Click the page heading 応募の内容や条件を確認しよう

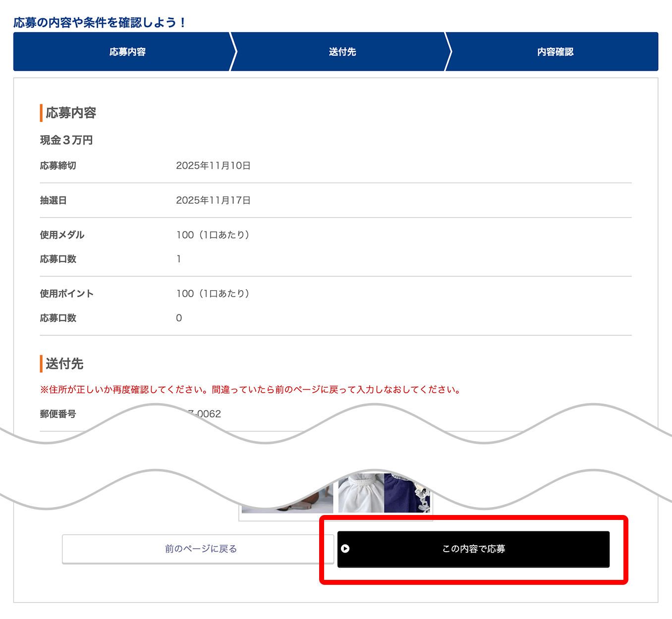click(x=100, y=23)
